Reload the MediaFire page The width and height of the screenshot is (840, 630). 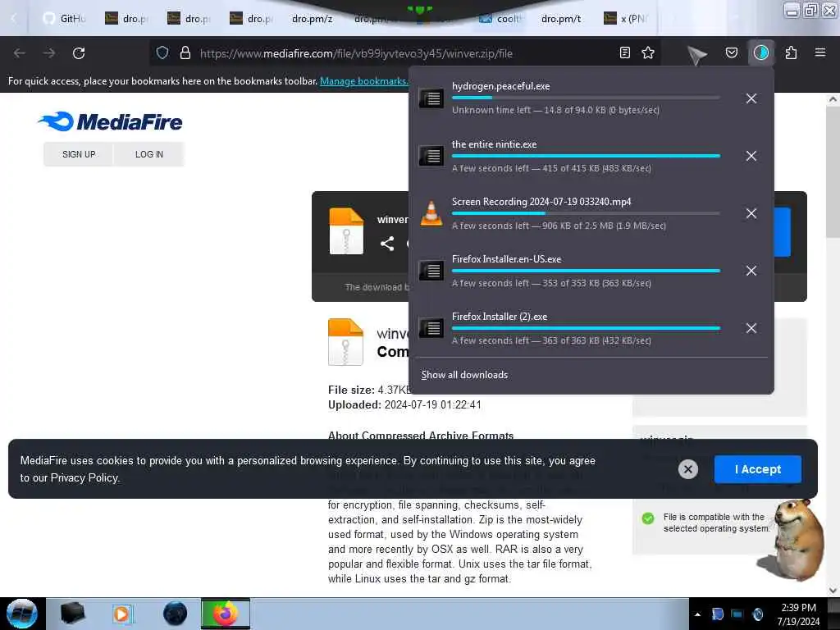79,53
